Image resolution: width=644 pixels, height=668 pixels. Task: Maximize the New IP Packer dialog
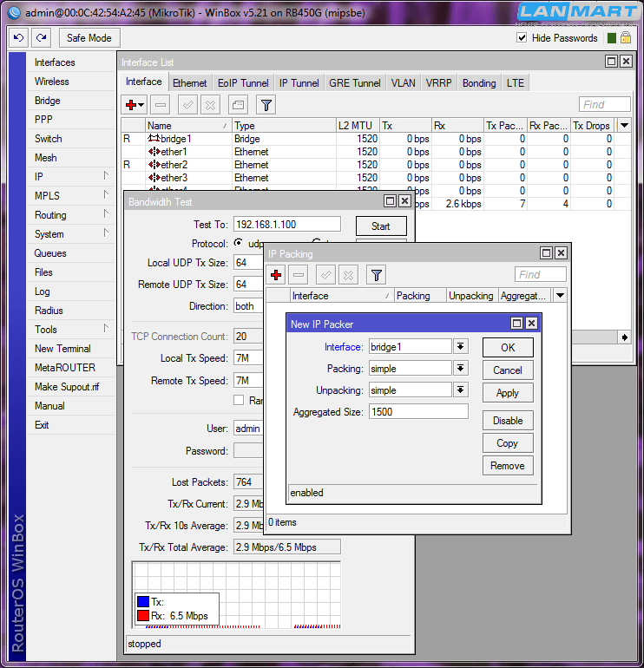click(516, 324)
